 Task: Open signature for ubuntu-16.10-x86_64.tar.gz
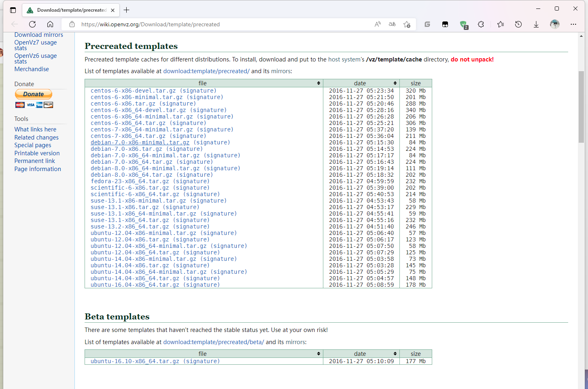coord(202,361)
